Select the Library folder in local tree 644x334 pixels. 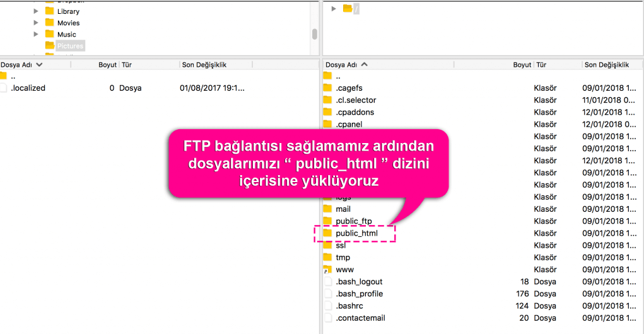coord(68,11)
